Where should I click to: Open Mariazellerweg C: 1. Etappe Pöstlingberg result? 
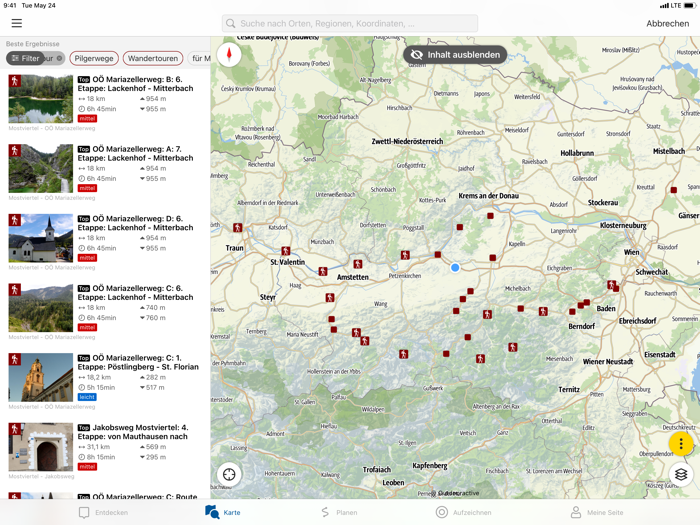tap(105, 381)
